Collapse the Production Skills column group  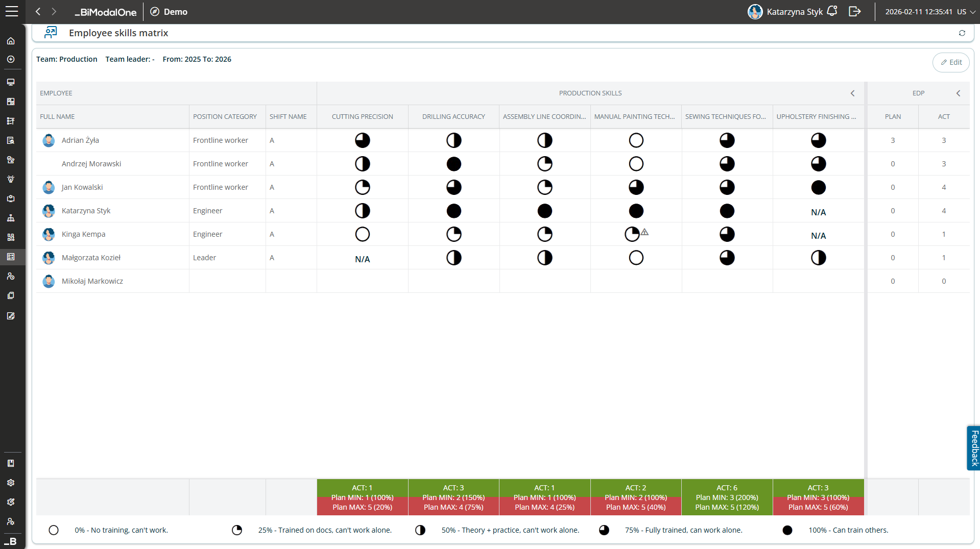click(x=852, y=93)
